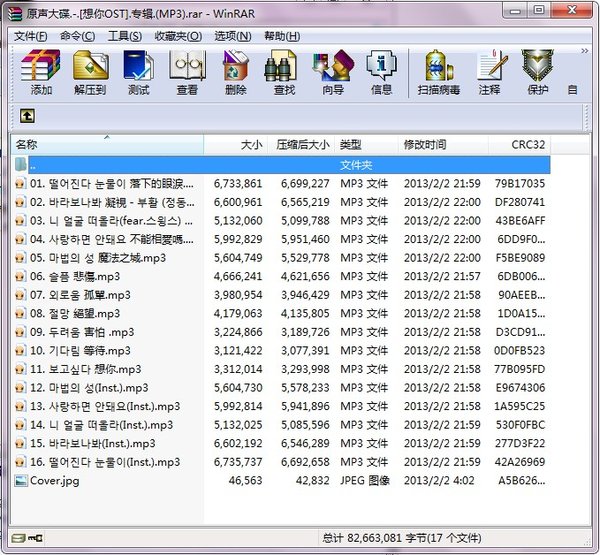Run 测试 (Test) on the archive
Screen dimensions: 600x555
click(139, 72)
